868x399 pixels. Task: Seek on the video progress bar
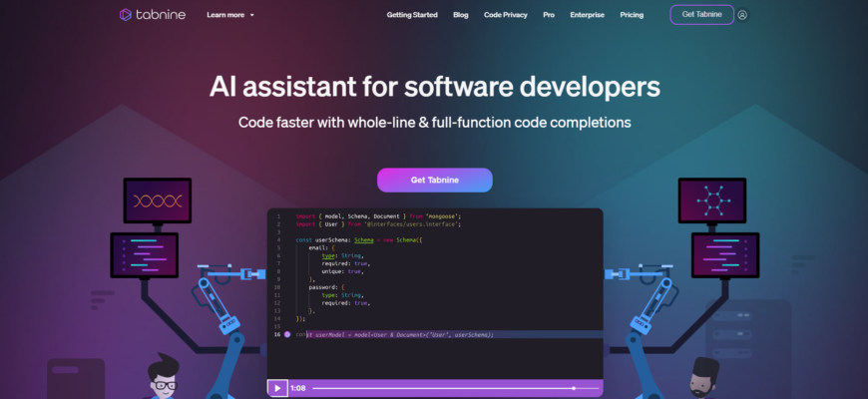pyautogui.click(x=455, y=388)
